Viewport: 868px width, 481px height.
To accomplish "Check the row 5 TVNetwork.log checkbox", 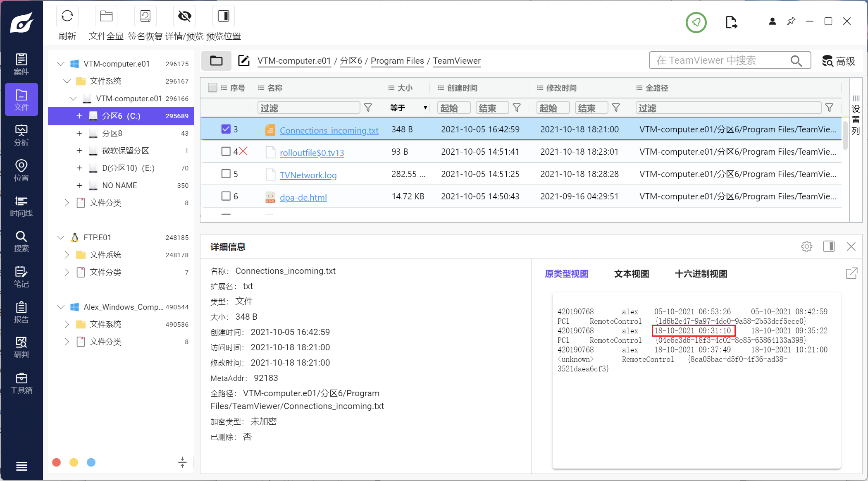I will [226, 174].
